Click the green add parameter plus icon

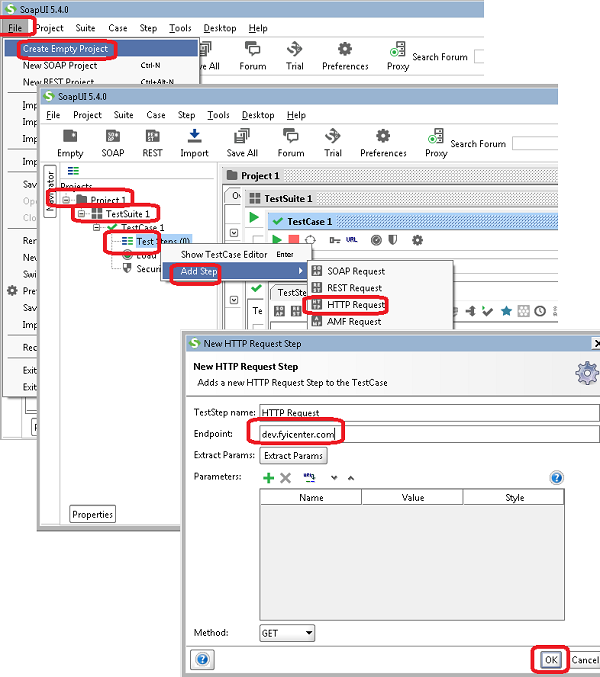tap(268, 478)
